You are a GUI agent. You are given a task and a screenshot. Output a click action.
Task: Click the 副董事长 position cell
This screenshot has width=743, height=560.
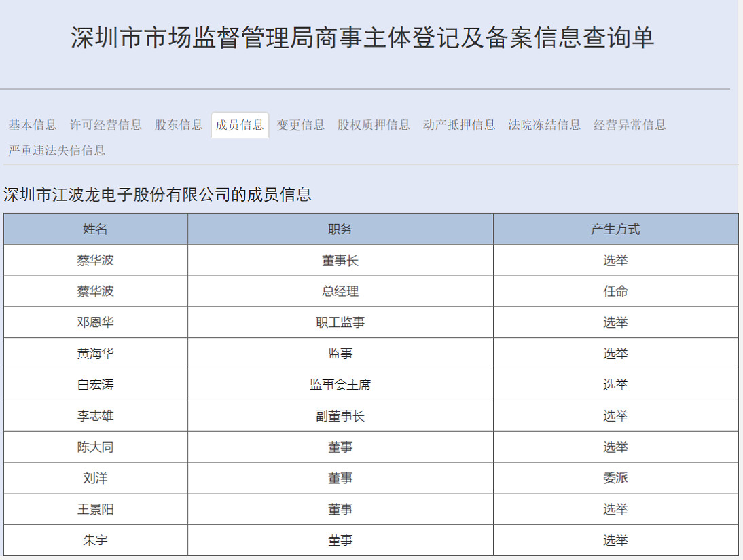pyautogui.click(x=340, y=416)
